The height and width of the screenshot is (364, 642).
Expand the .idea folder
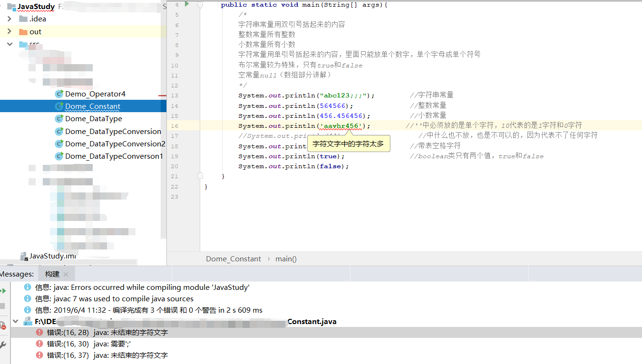[x=9, y=19]
